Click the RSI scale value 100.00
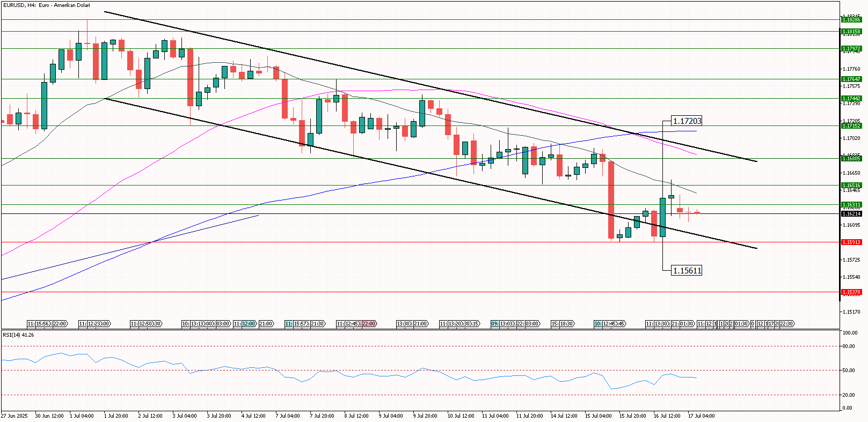868x422 pixels. click(x=850, y=333)
